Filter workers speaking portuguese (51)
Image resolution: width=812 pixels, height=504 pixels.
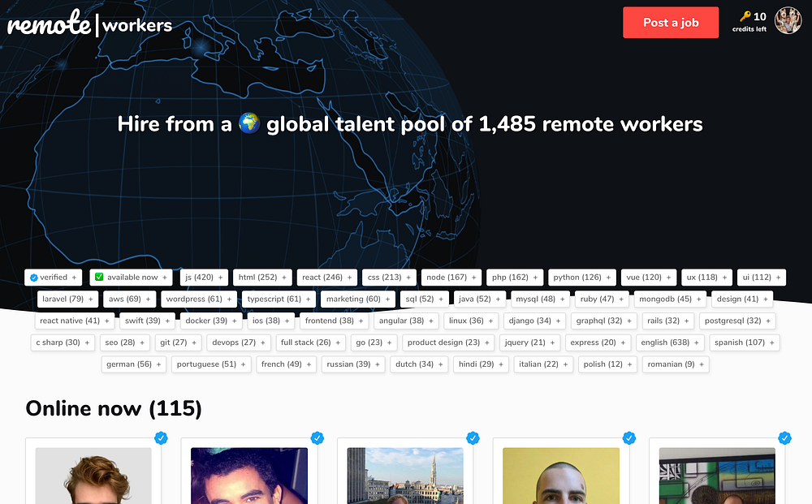(211, 364)
